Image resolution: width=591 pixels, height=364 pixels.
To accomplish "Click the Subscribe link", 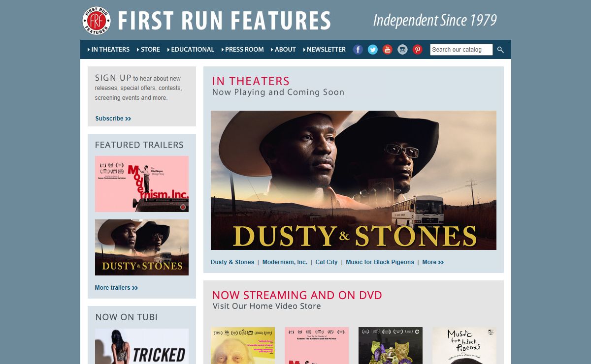I will pyautogui.click(x=113, y=119).
